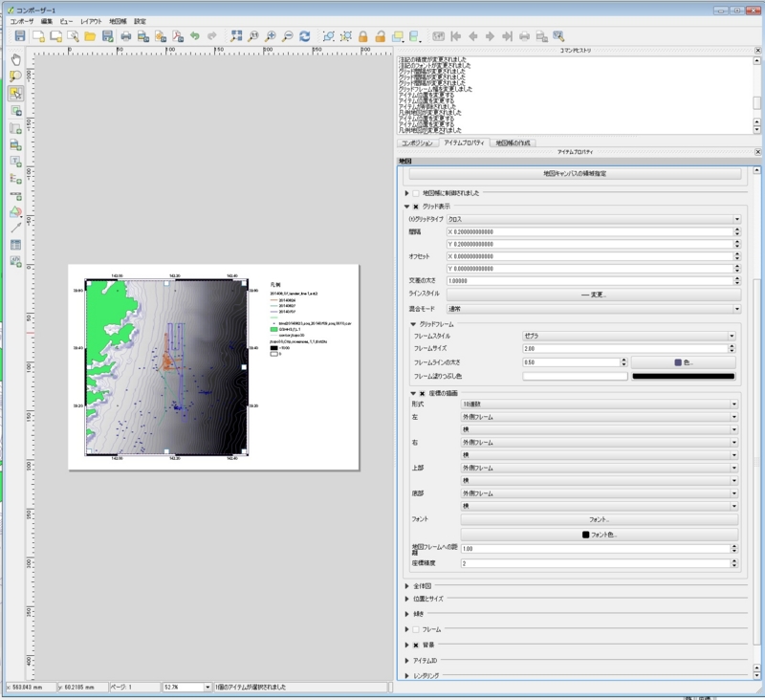The image size is (765, 700).
Task: Choose the Add scalebar tool
Action: (x=15, y=195)
